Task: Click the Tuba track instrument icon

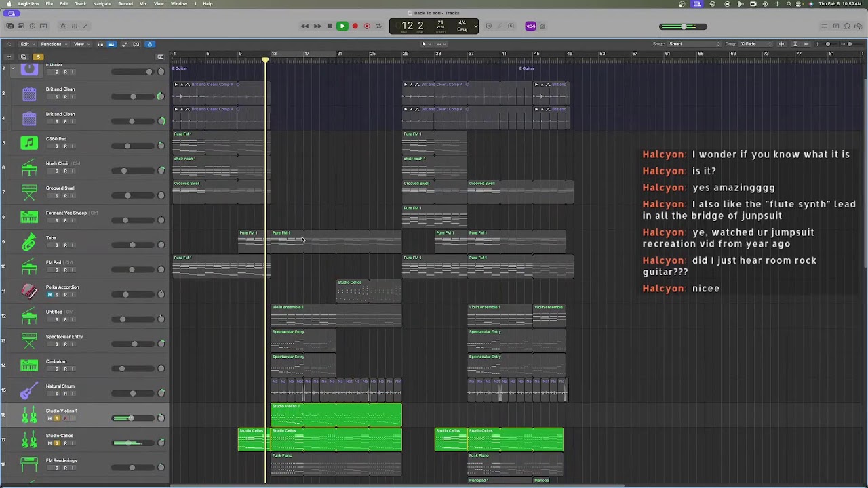Action: coord(29,242)
